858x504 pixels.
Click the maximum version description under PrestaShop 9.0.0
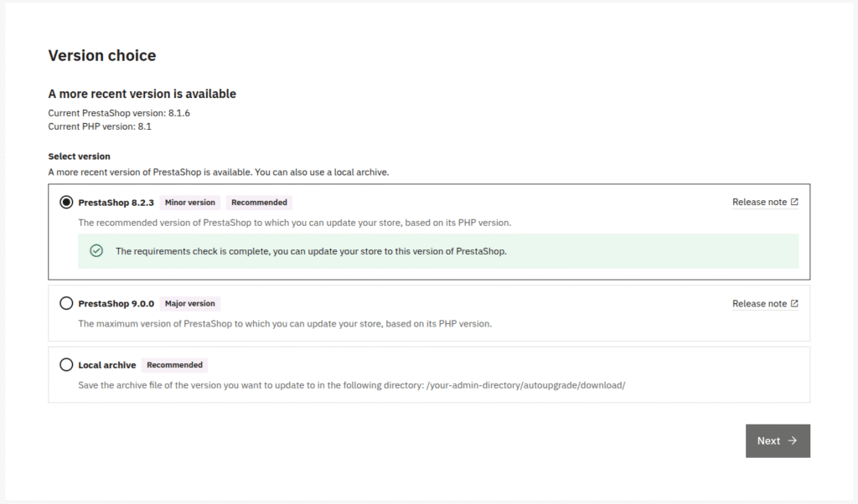(285, 324)
